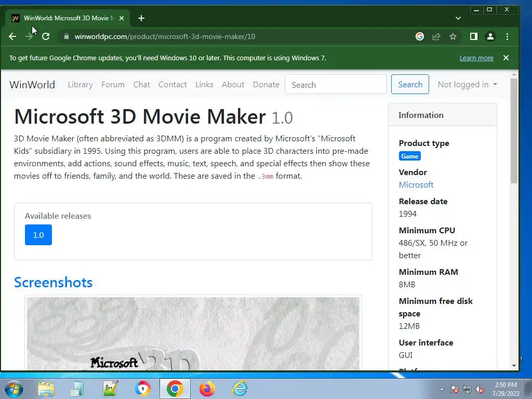The image size is (532, 399).
Task: View site security lock information
Action: (66, 36)
